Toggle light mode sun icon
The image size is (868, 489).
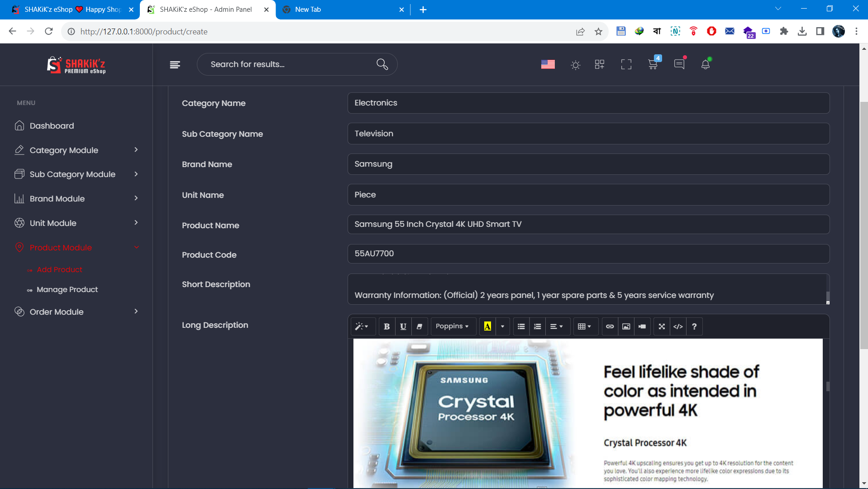(575, 65)
